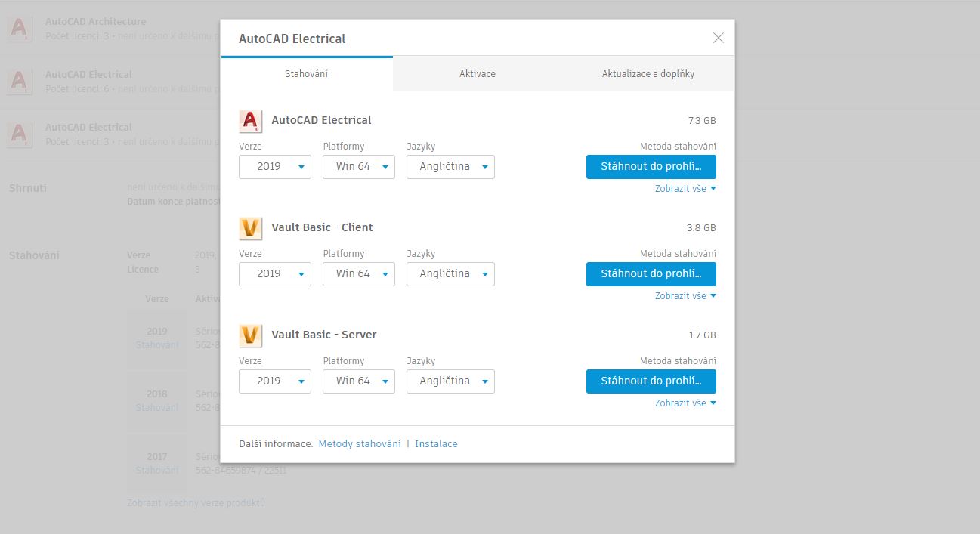Click Stáhnout button for AutoCAD Electrical
The width and height of the screenshot is (980, 534).
651,167
